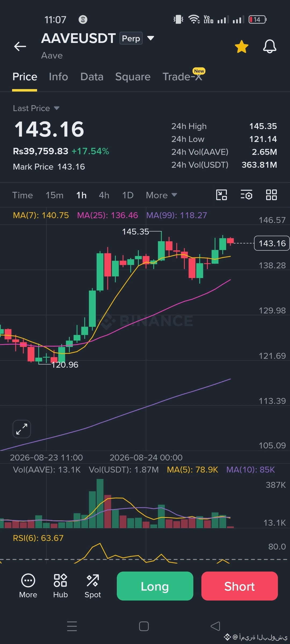Image resolution: width=290 pixels, height=644 pixels.
Task: Tap the green Long button
Action: point(155,586)
